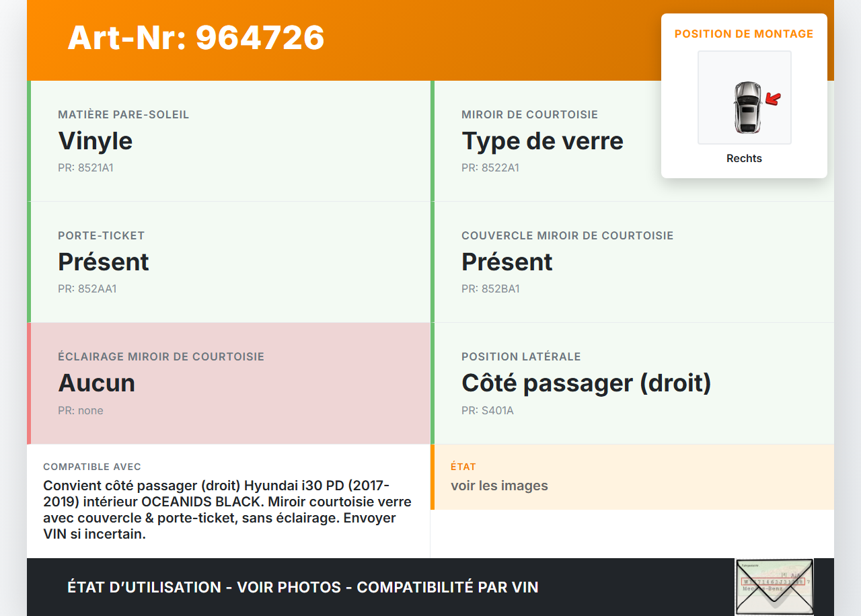
Task: Select the Porte-ticket Présent value
Action: (x=104, y=262)
